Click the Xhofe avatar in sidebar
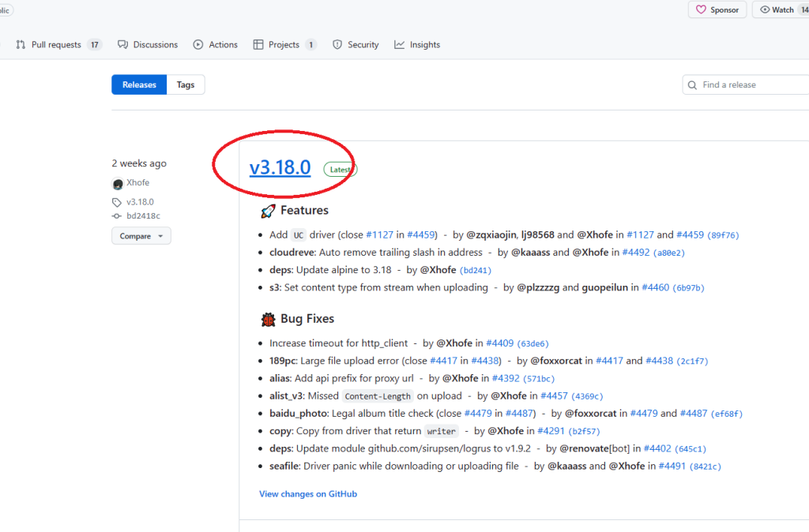The height and width of the screenshot is (532, 809). pos(118,184)
